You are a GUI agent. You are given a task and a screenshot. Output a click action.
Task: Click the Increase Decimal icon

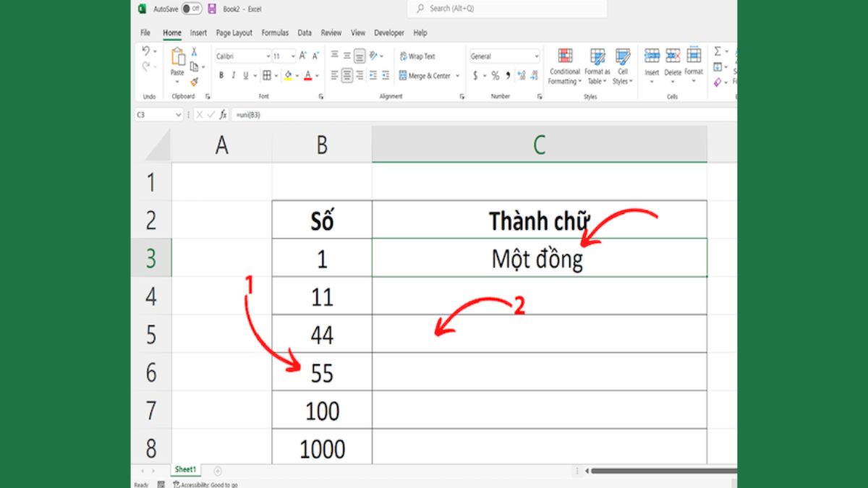pyautogui.click(x=521, y=75)
